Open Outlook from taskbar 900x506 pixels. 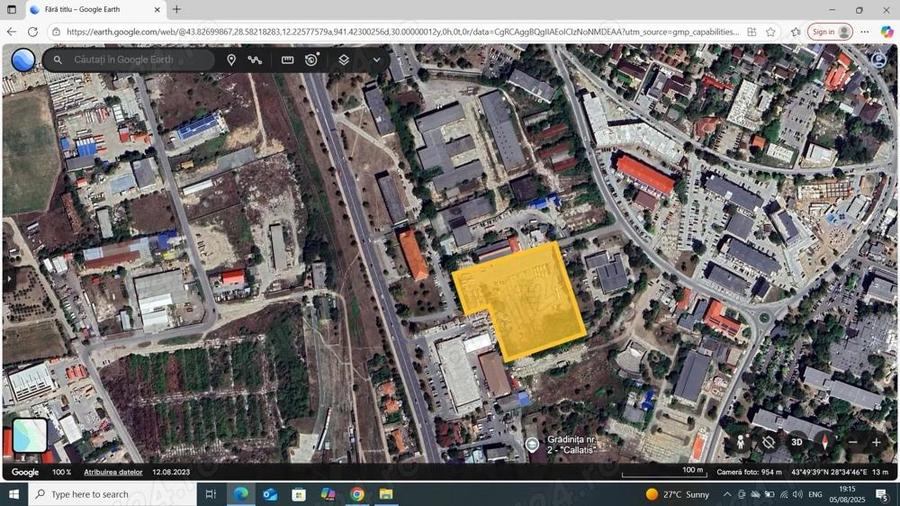(x=270, y=494)
